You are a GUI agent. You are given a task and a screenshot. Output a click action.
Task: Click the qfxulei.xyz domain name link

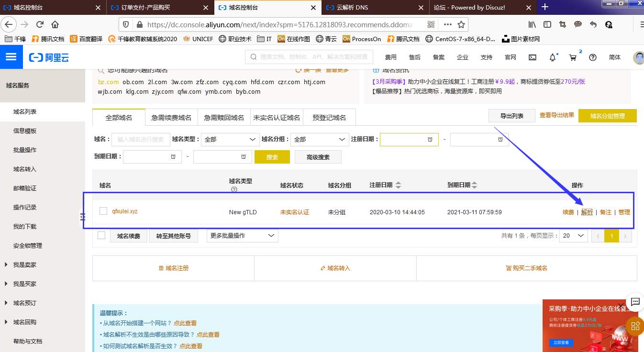[x=125, y=211]
